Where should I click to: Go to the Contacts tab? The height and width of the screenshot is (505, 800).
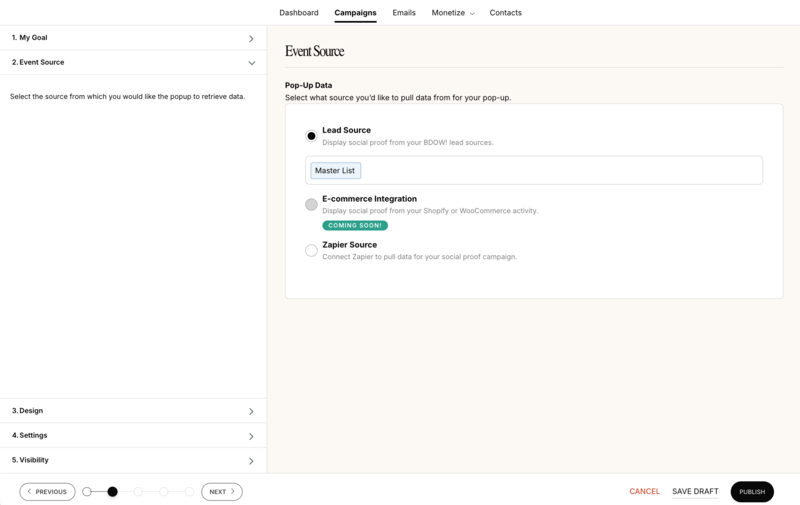pyautogui.click(x=505, y=13)
